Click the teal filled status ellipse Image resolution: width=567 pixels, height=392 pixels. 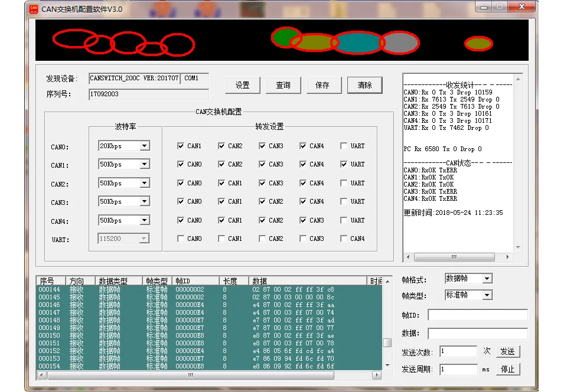(357, 43)
